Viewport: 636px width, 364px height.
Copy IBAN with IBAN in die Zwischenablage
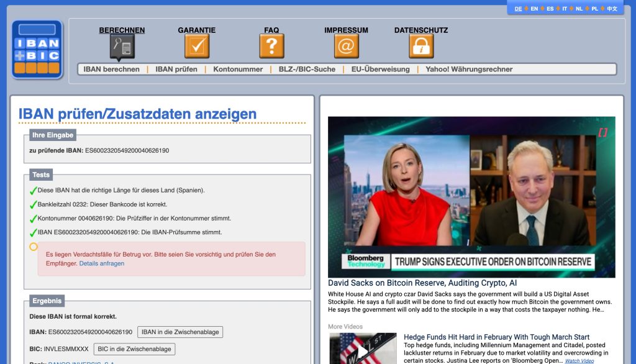[x=180, y=332]
